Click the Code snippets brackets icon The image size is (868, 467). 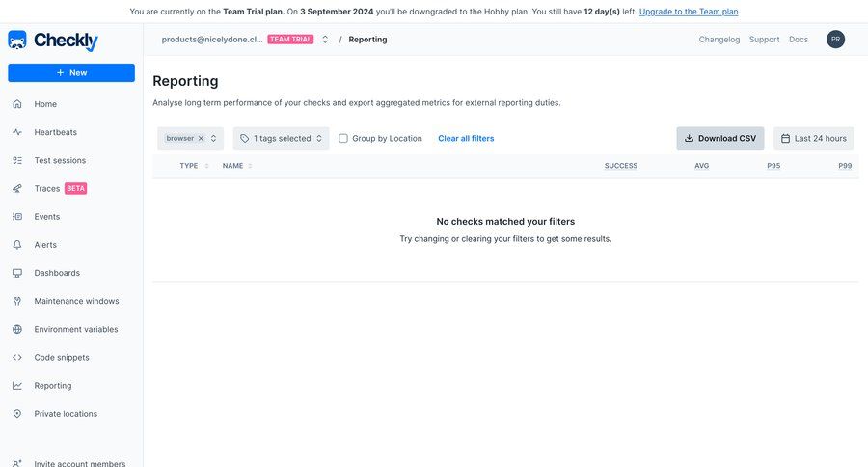(17, 357)
